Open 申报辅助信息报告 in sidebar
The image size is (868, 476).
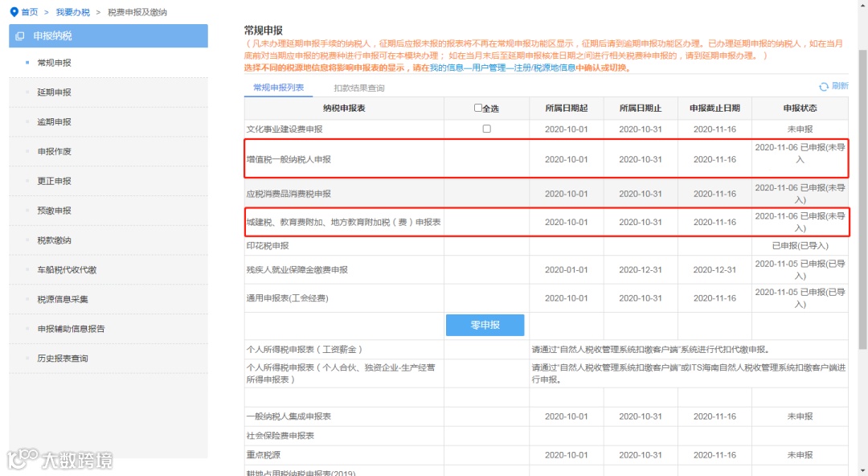pos(71,329)
